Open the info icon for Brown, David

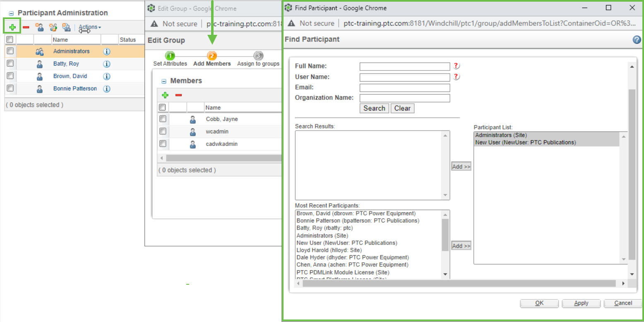[106, 76]
